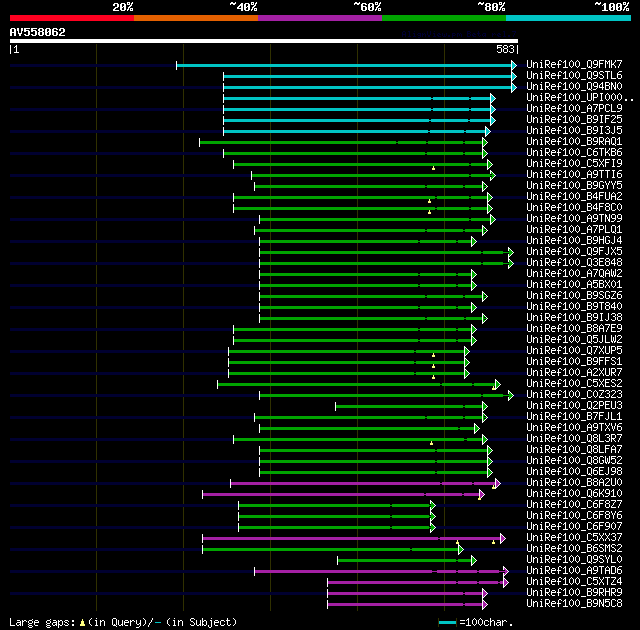Click the white AV558062 query sequence bar
This screenshot has height=630, width=640.
coord(264,41)
